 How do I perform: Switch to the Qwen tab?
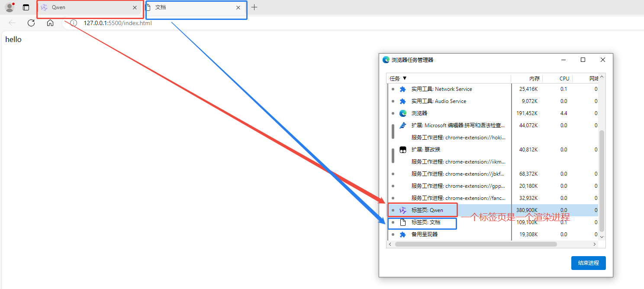[87, 7]
